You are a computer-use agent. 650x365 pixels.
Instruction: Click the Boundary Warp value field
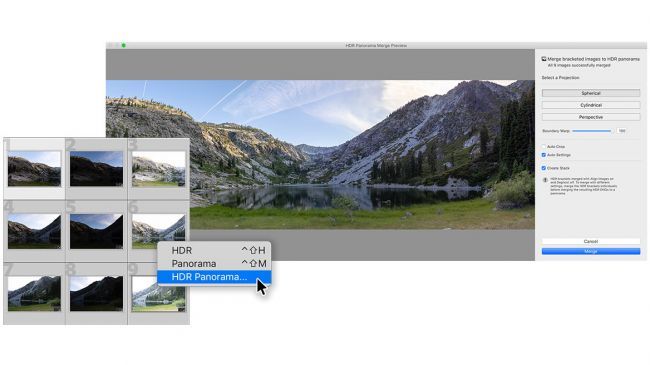(x=621, y=131)
